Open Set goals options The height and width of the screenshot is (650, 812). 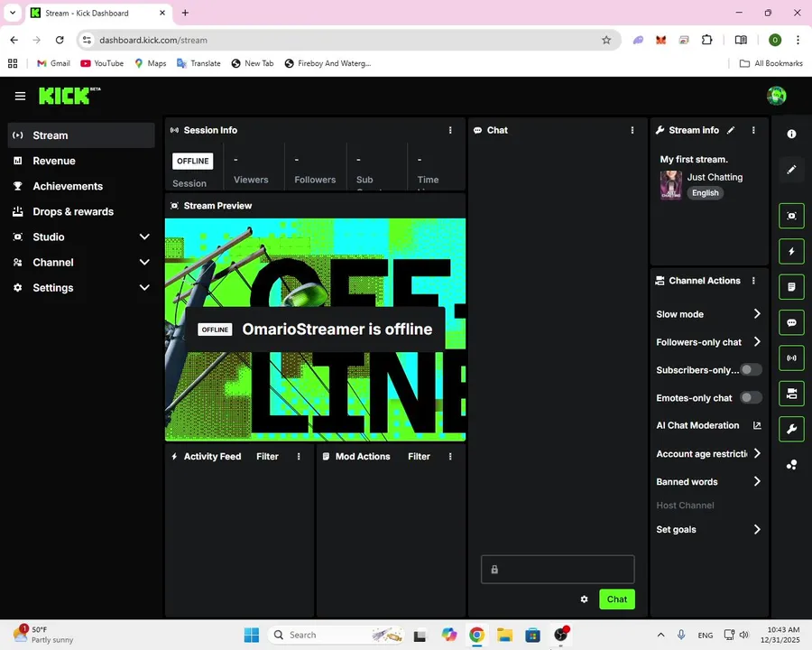[x=708, y=529]
